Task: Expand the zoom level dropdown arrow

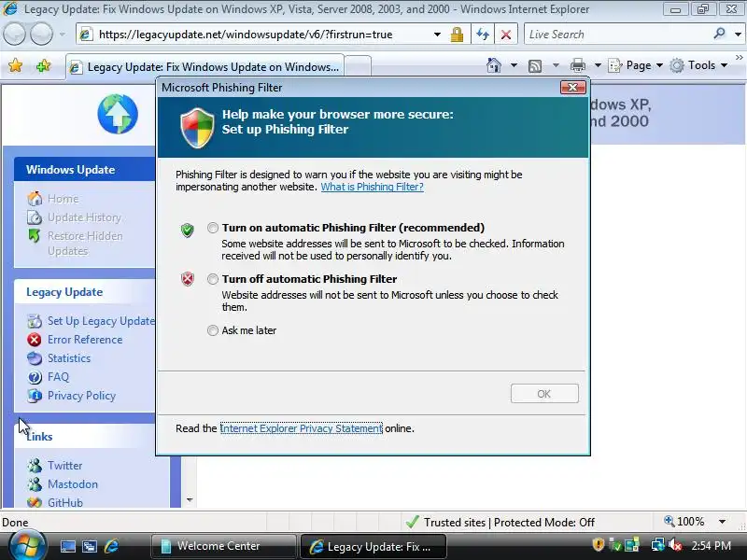Action: (722, 522)
